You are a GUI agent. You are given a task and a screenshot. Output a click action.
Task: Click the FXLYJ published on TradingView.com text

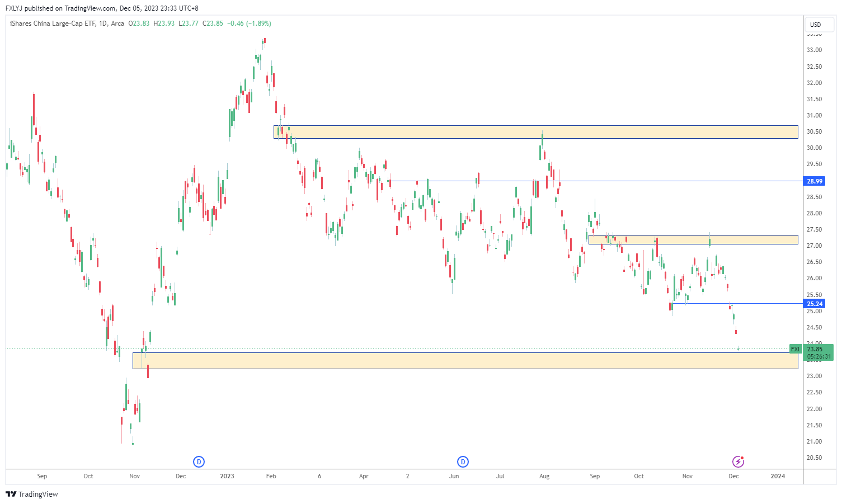coord(102,8)
